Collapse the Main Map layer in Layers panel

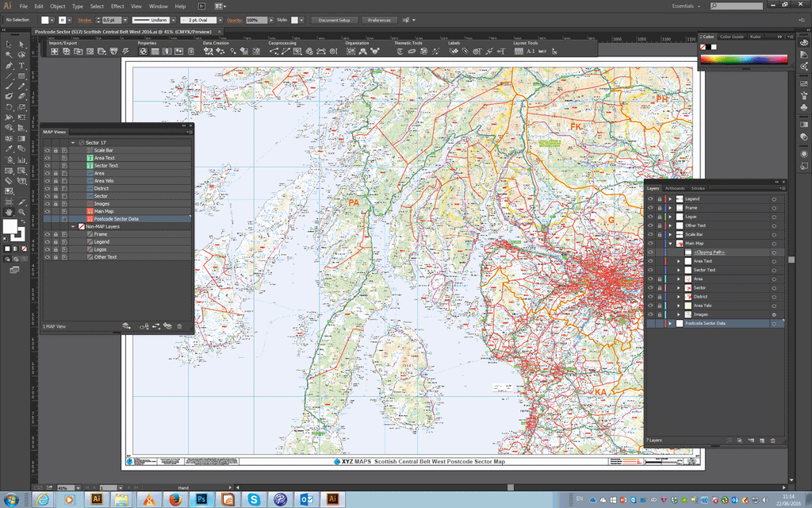(x=670, y=244)
